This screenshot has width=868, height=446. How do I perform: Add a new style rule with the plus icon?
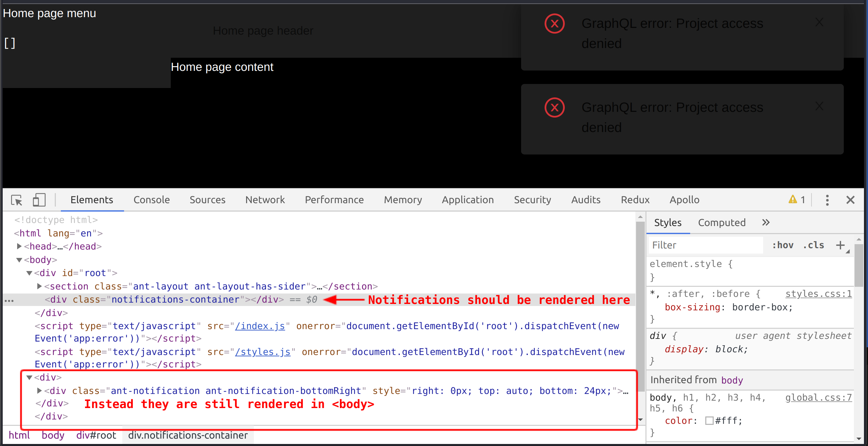click(840, 245)
